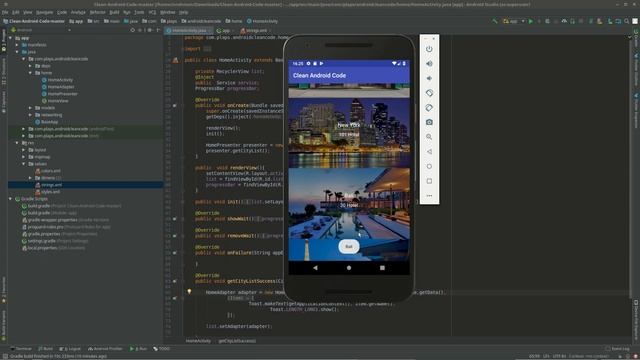
Task: Select HomeView in project tree
Action: (55, 101)
